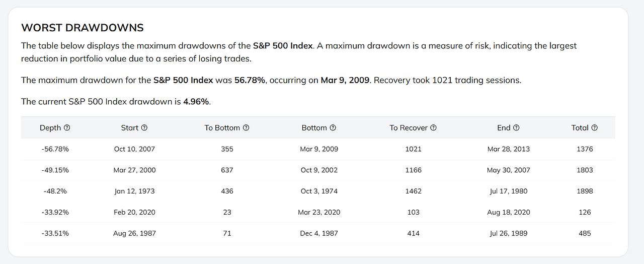The height and width of the screenshot is (264, 644).
Task: Show the To Bottom header help icon
Action: coord(246,128)
